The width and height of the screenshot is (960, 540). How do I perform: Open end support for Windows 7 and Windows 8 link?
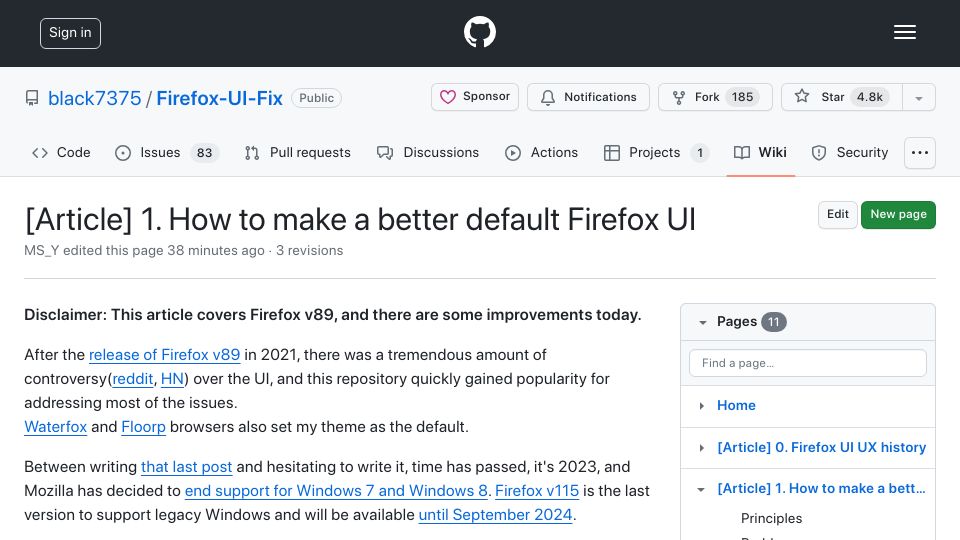coord(336,491)
